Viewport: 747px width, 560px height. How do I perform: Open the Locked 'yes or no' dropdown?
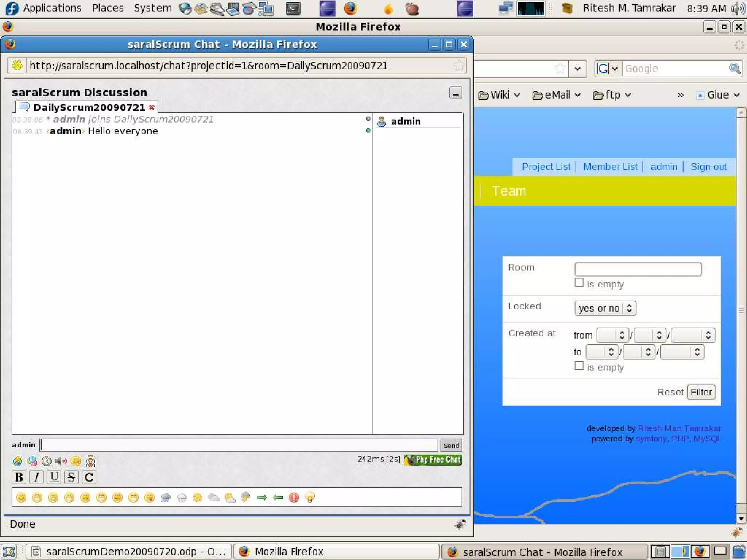click(x=605, y=308)
